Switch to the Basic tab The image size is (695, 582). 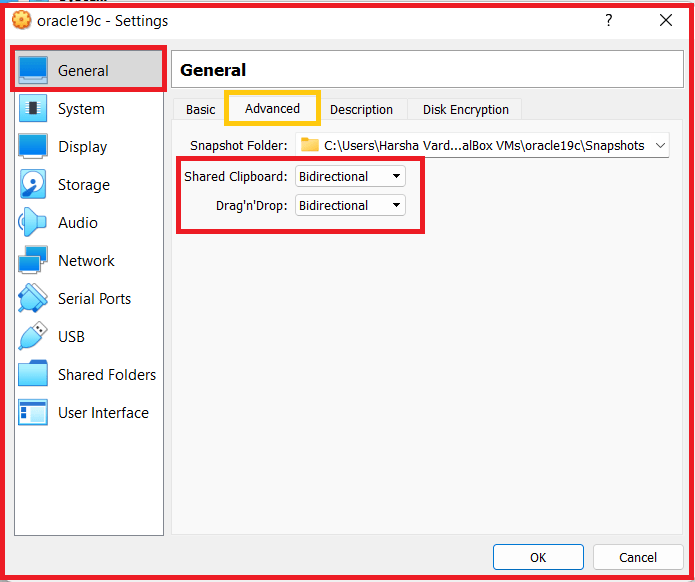(200, 109)
